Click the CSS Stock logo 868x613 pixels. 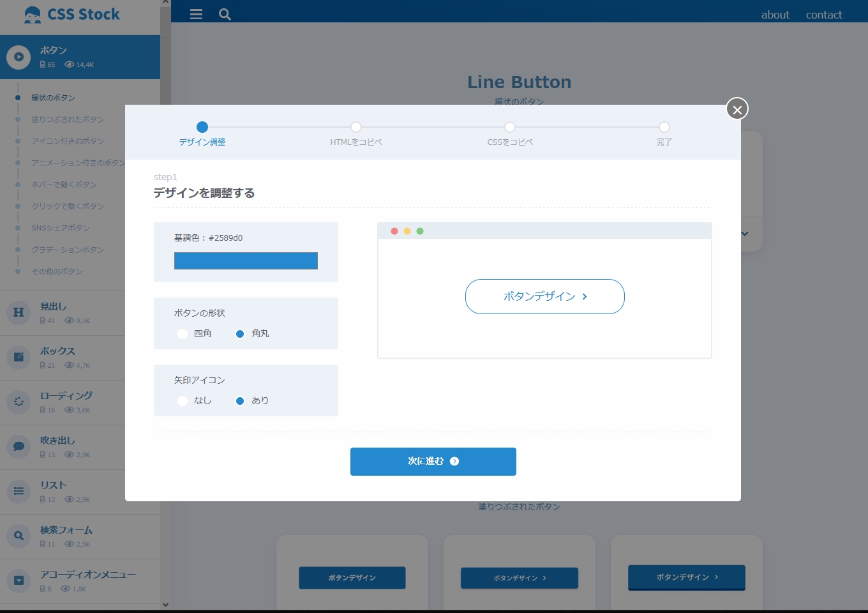point(71,14)
